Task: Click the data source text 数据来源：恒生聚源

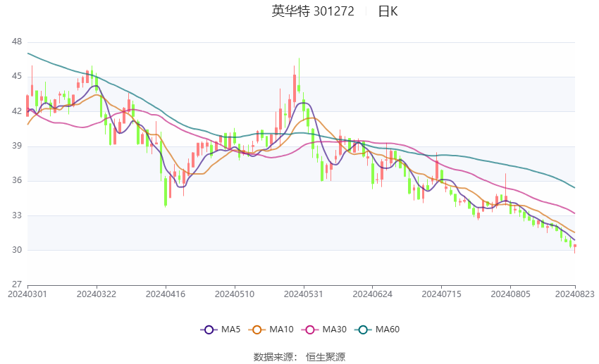Action: (x=299, y=357)
